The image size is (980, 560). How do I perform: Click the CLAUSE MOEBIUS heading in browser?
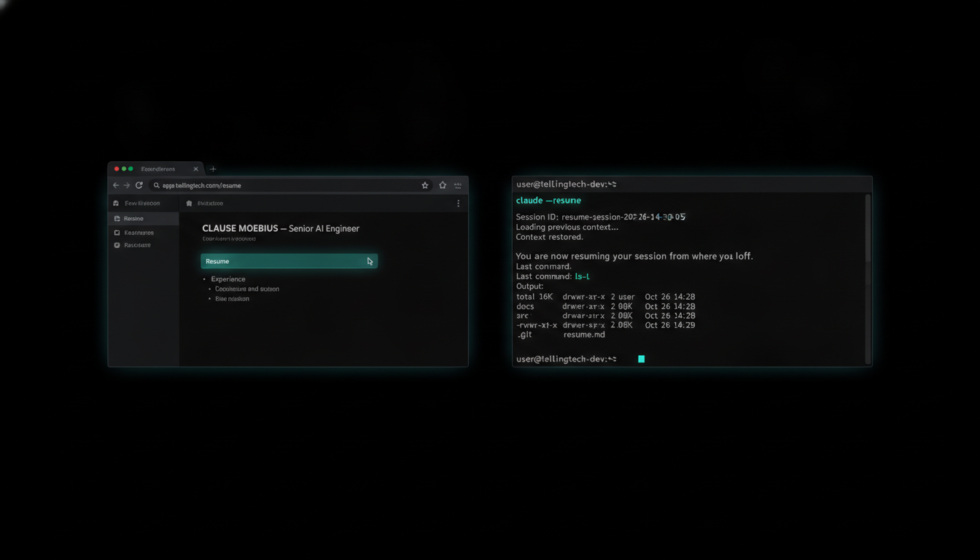pos(281,228)
